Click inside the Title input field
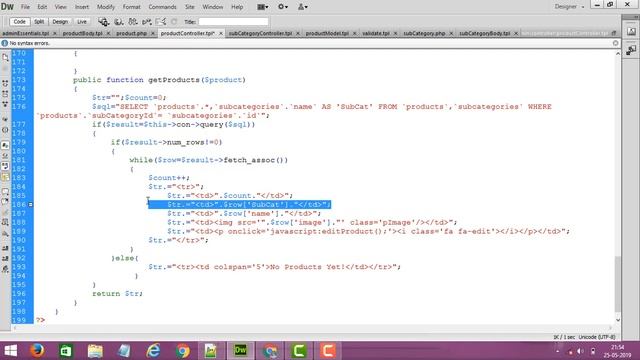Image resolution: width=640 pixels, height=360 pixels. 233,22
